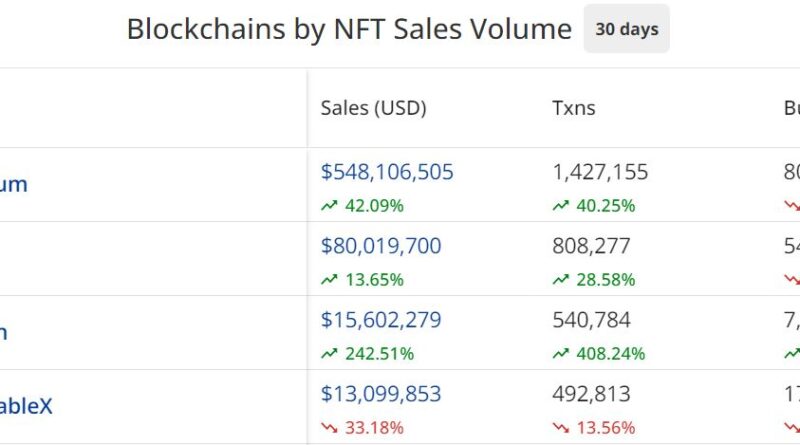Click the green arrow next to 408.24%
The image size is (800, 445).
click(560, 354)
